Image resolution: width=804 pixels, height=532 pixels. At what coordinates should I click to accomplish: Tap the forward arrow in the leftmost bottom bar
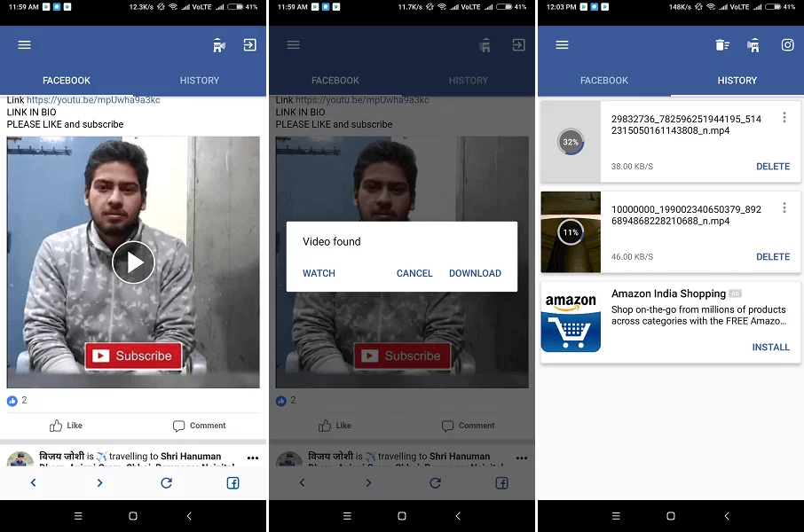pos(99,483)
